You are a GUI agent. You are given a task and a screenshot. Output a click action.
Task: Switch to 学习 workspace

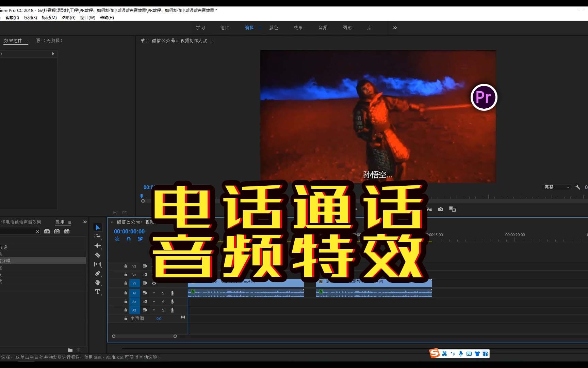click(x=200, y=28)
